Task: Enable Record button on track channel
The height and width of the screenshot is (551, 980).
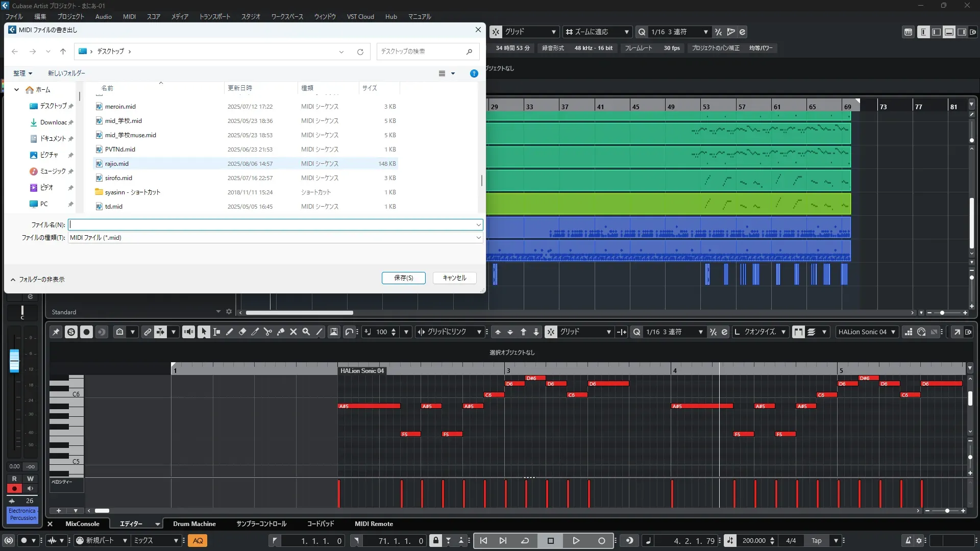Action: pos(14,489)
